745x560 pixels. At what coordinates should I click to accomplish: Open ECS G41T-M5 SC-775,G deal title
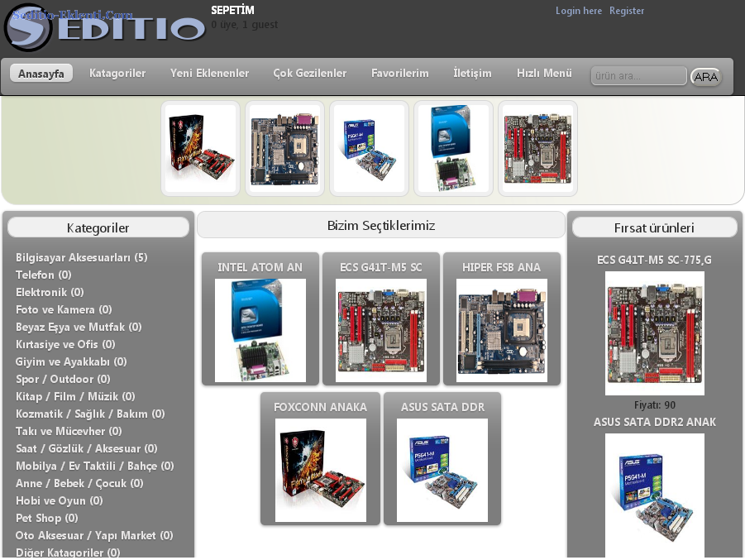[x=654, y=260]
